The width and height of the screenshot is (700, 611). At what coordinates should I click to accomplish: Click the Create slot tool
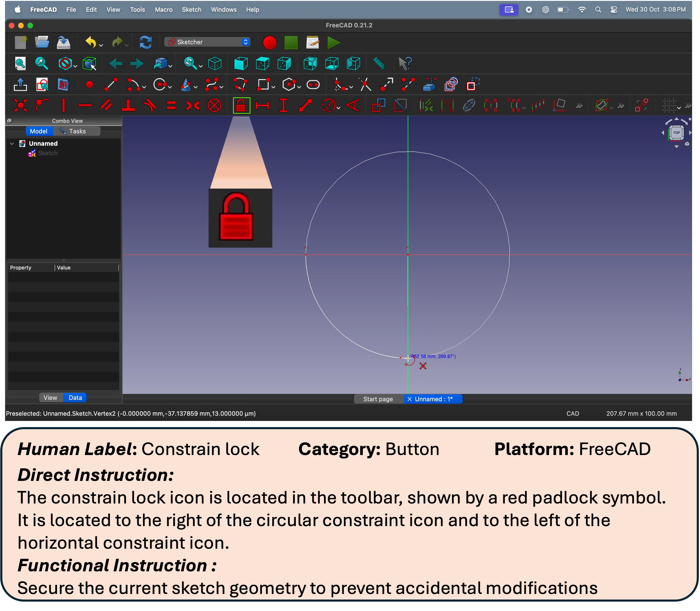pyautogui.click(x=313, y=85)
